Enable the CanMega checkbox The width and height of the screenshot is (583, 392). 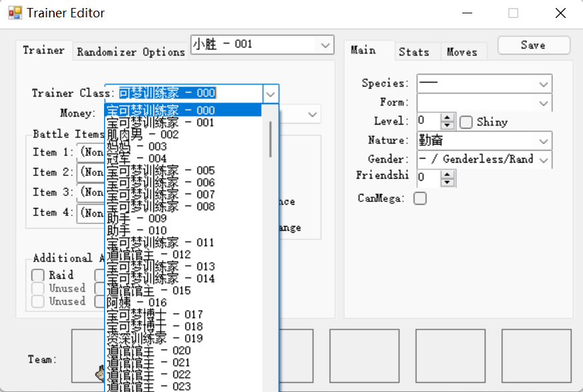coord(420,199)
